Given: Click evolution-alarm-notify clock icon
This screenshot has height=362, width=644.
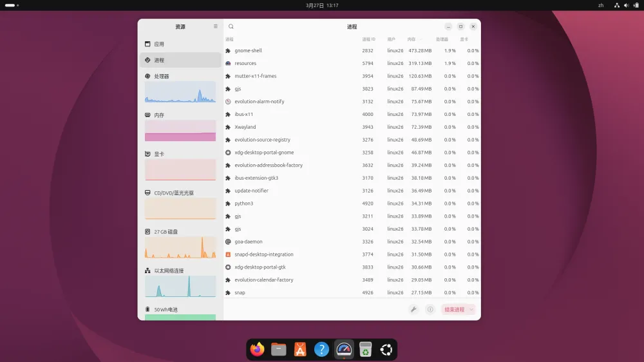Looking at the screenshot, I should (x=228, y=102).
